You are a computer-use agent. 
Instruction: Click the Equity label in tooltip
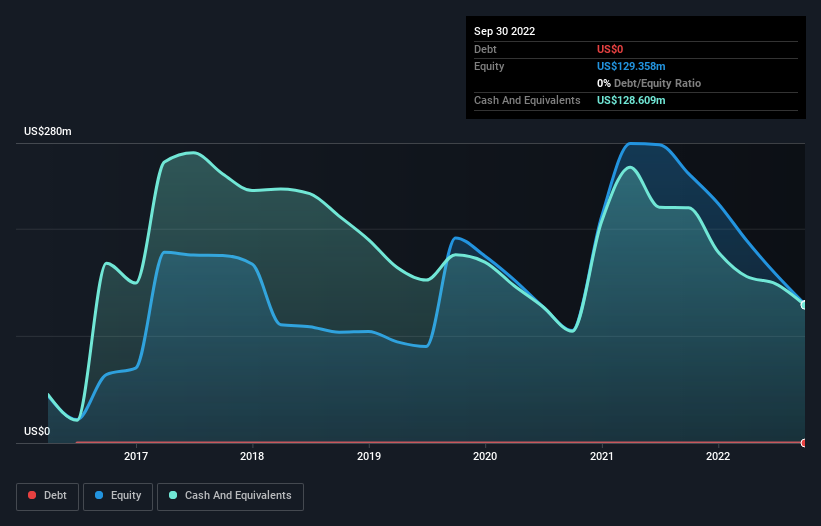489,66
